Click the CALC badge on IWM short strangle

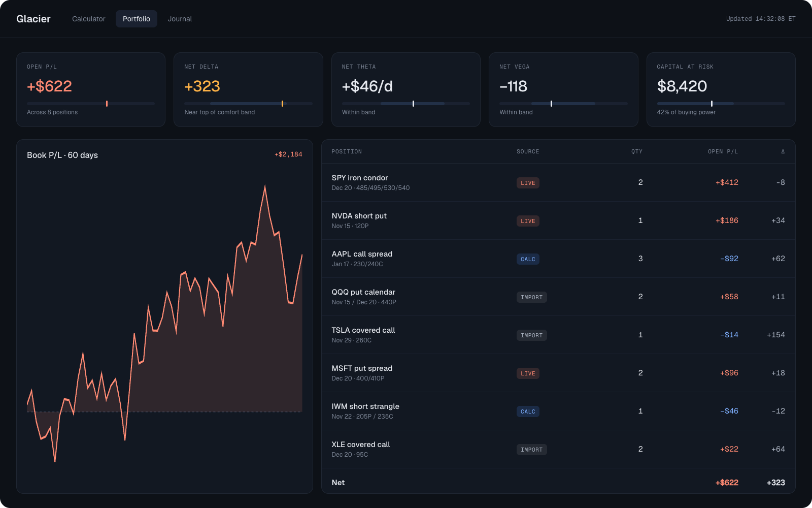(x=528, y=411)
